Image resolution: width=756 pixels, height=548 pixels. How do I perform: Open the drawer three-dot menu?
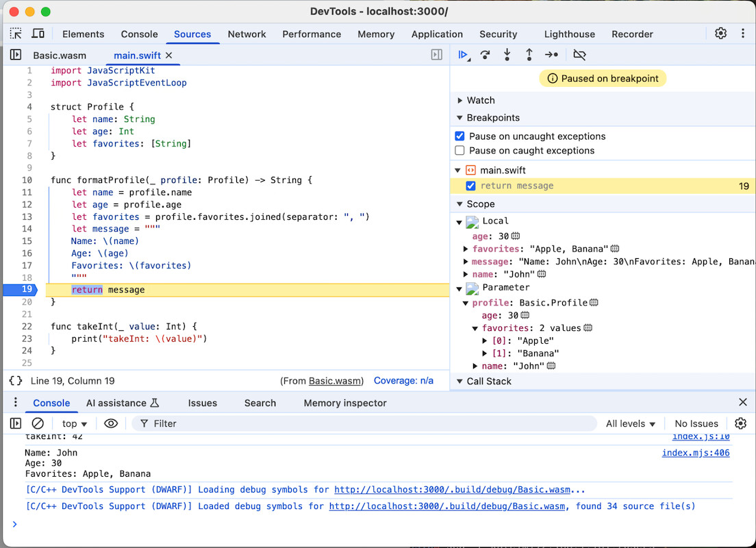point(16,402)
